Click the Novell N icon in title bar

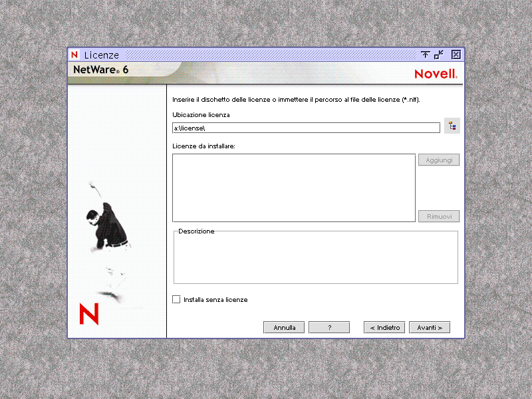(x=74, y=55)
